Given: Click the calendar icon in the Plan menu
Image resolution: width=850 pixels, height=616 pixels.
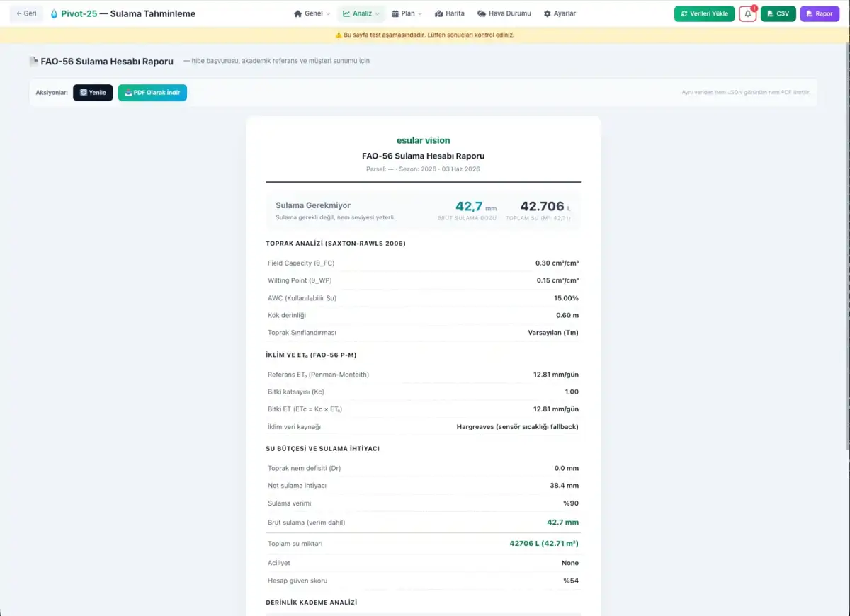Looking at the screenshot, I should point(395,13).
